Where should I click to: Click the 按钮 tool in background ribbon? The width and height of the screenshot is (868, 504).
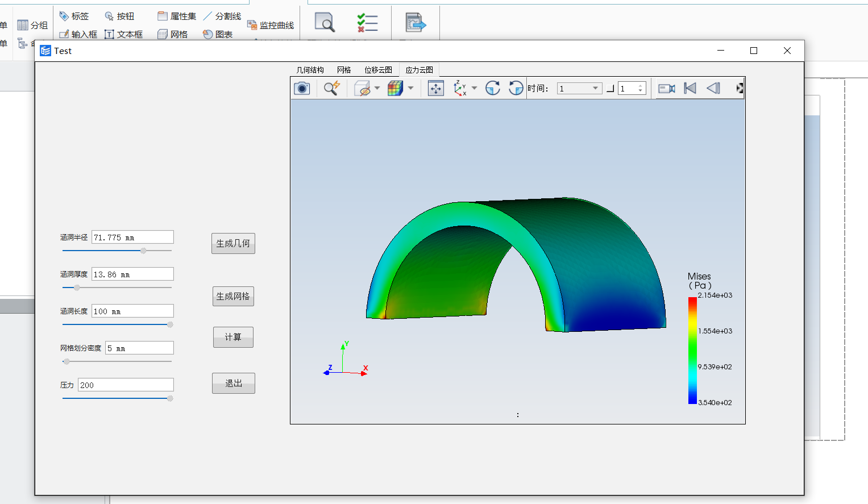click(120, 16)
